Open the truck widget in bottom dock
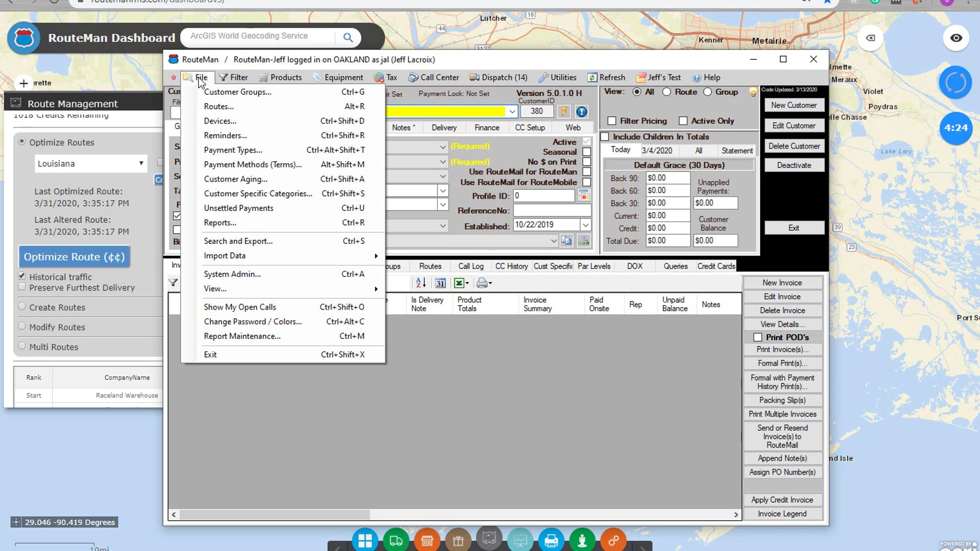Screen dimensions: 980x551 pyautogui.click(x=396, y=540)
